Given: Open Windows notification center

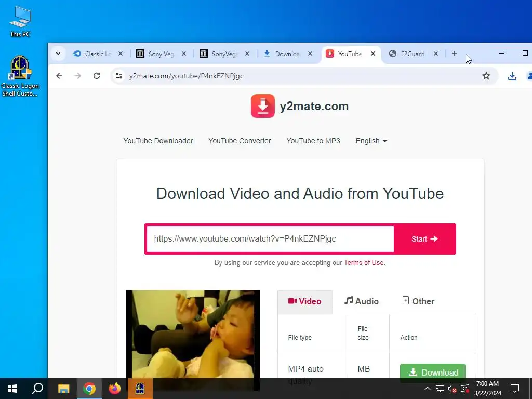Looking at the screenshot, I should click(x=515, y=389).
